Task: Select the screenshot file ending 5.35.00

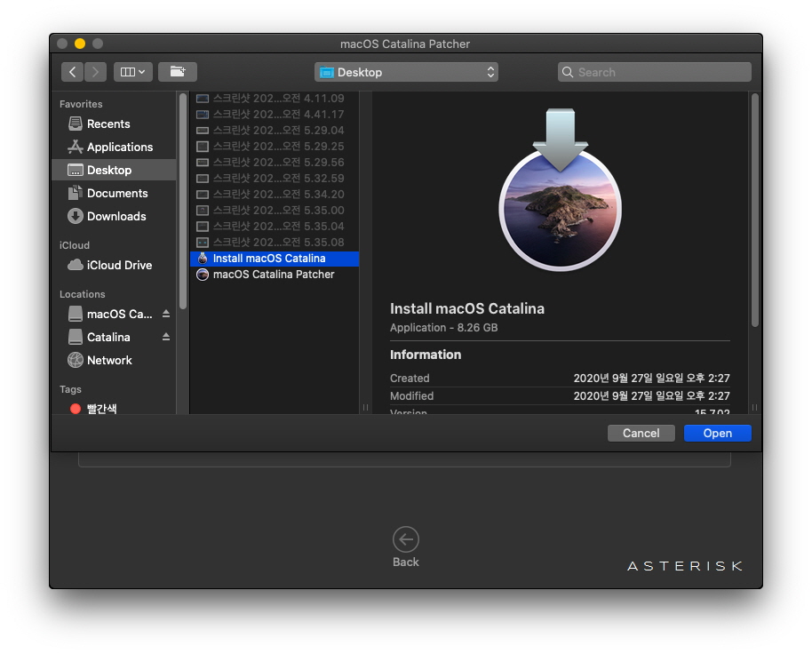Action: click(x=275, y=211)
